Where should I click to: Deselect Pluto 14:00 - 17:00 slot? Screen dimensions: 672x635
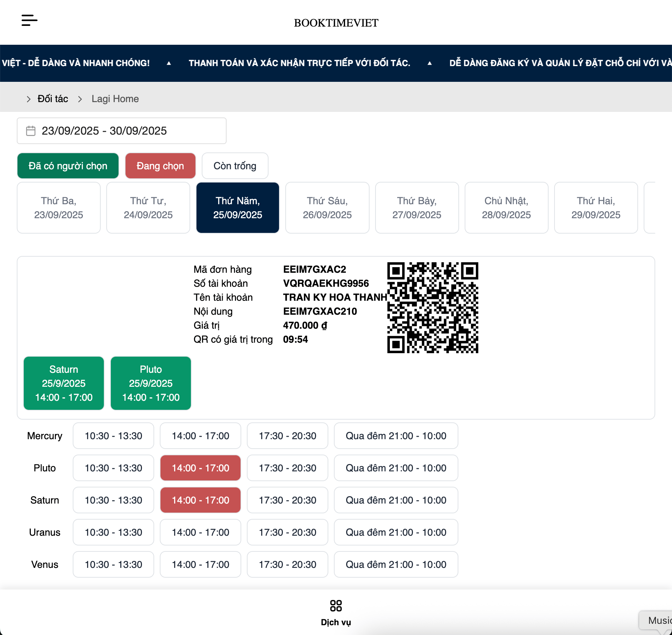(200, 468)
